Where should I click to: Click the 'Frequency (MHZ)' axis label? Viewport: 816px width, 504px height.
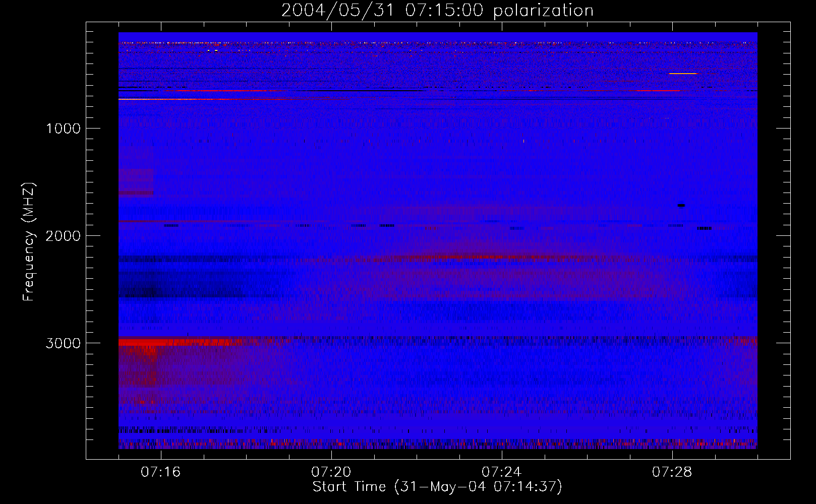pyautogui.click(x=29, y=242)
